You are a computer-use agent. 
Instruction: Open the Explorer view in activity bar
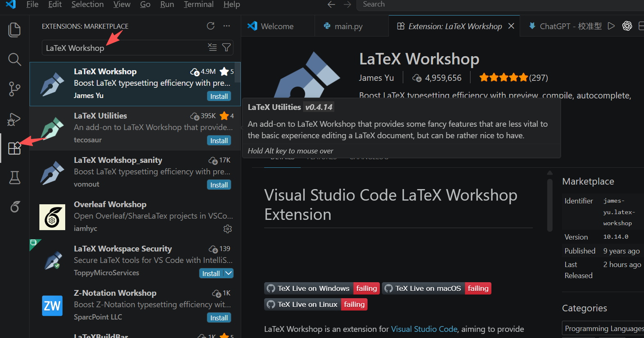(14, 30)
